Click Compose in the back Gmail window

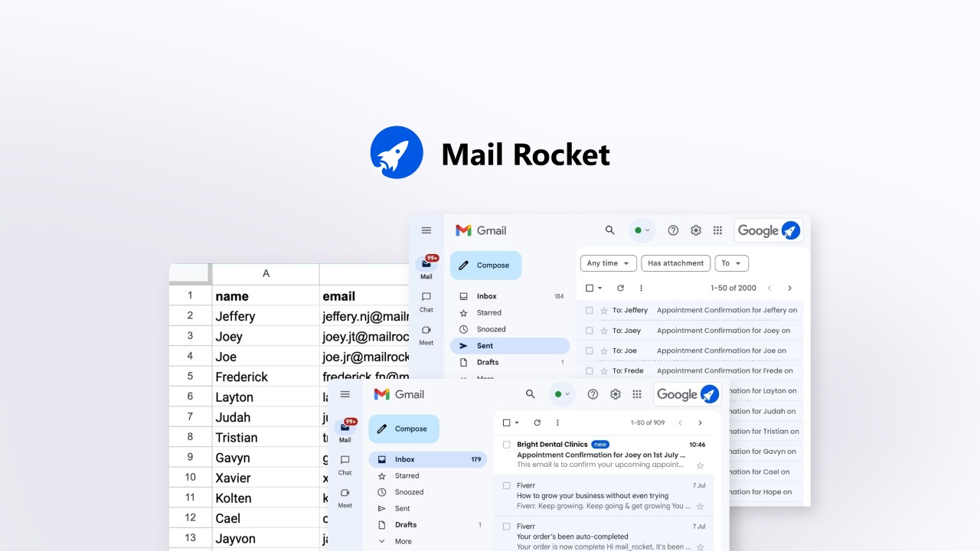pos(485,266)
